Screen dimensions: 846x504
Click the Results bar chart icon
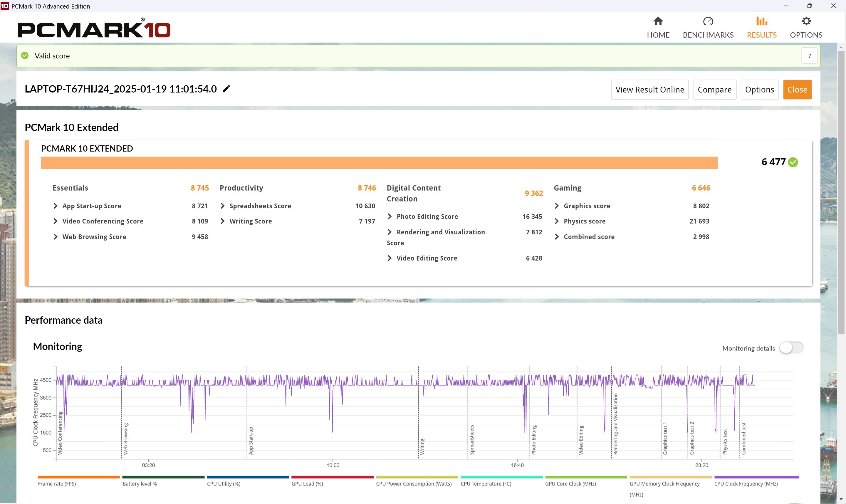[x=761, y=21]
